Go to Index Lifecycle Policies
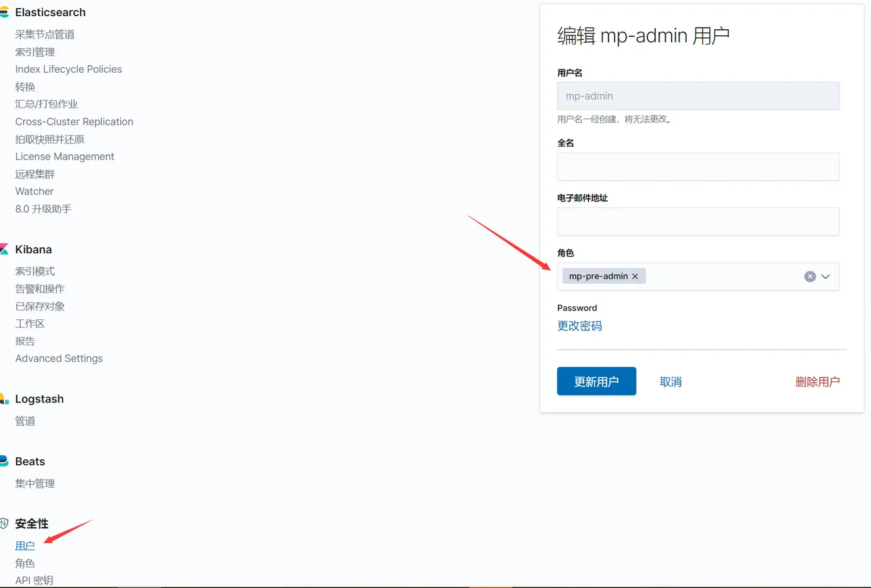 pos(68,69)
